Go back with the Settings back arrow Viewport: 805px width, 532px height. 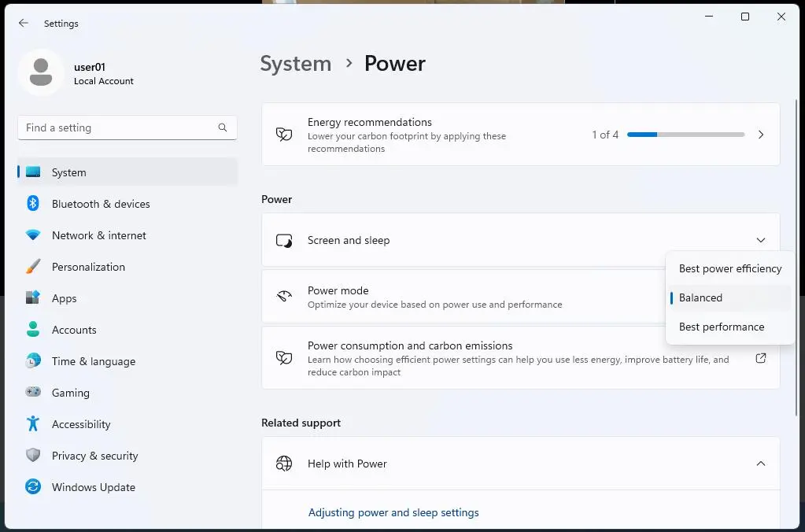[x=23, y=23]
